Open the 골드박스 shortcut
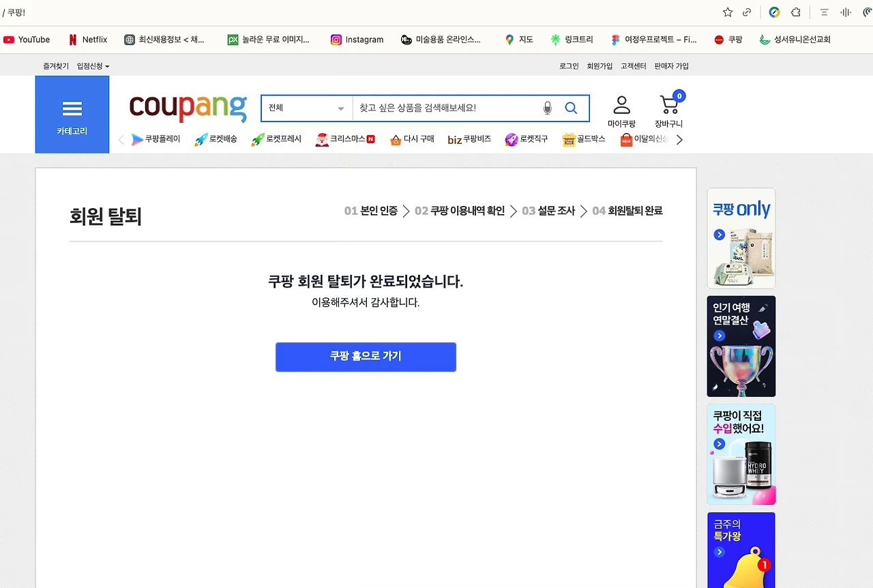Viewport: 873px width, 588px height. pos(584,139)
